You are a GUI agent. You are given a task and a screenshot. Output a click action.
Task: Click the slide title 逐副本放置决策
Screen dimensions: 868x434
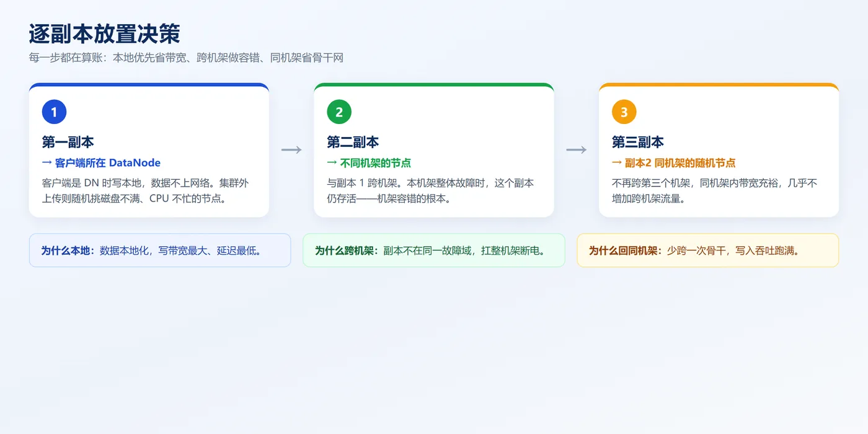(105, 33)
